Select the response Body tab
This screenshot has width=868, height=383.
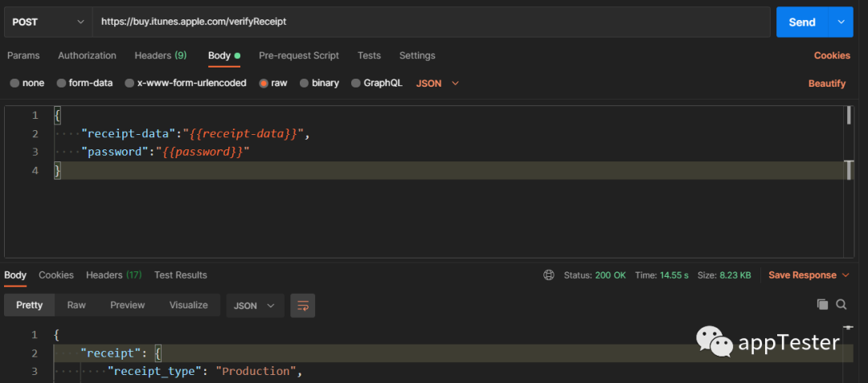point(15,275)
